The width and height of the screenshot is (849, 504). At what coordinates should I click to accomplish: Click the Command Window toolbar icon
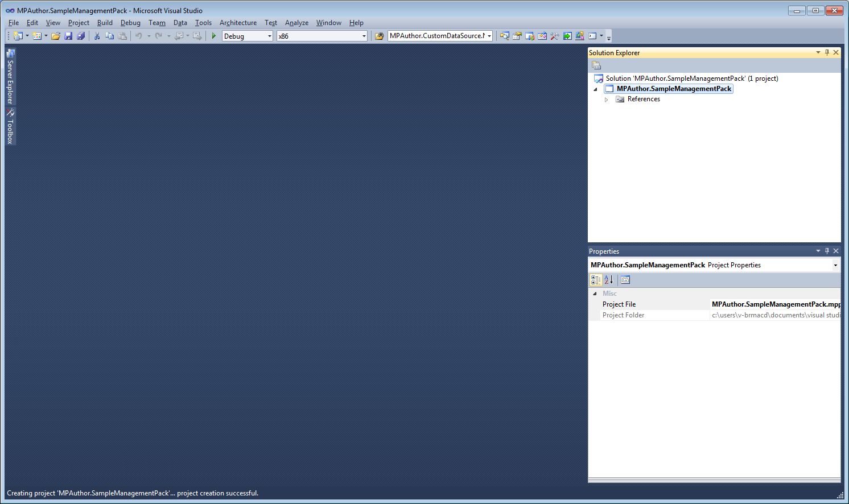(x=592, y=36)
